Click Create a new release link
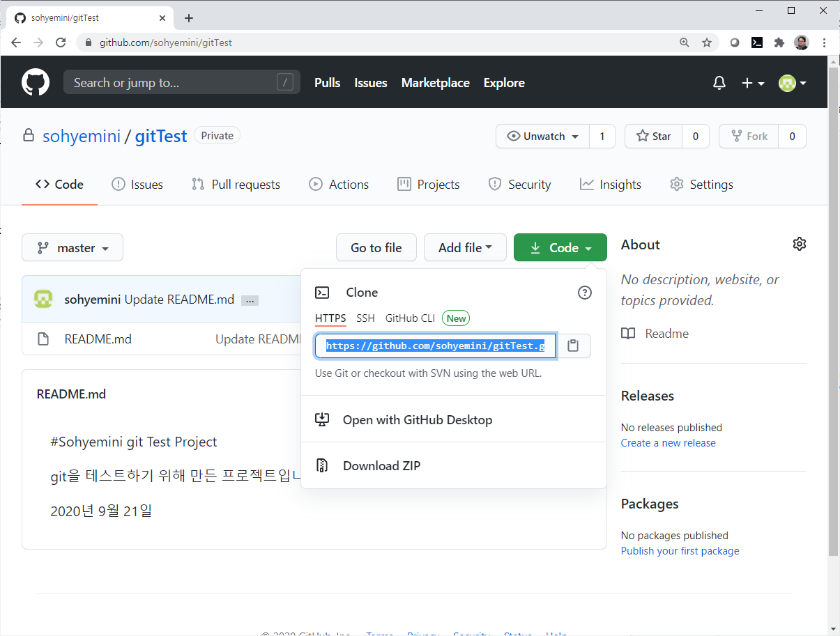Viewport: 840px width, 636px height. click(669, 443)
